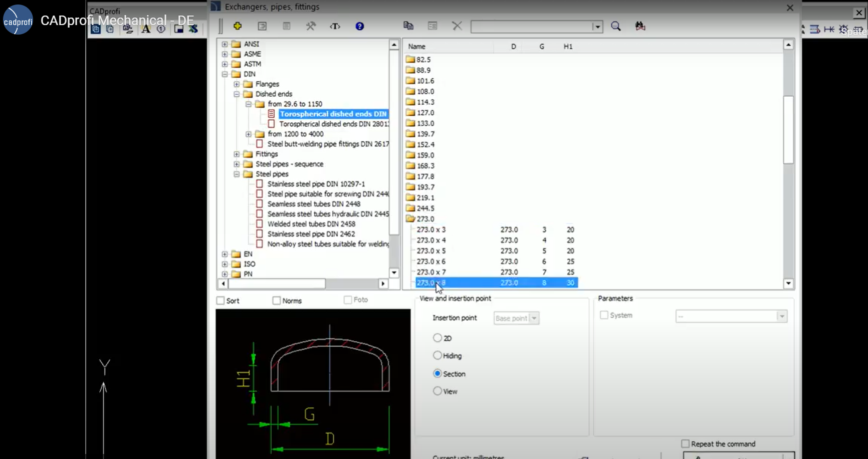The width and height of the screenshot is (868, 459).
Task: Select the 273.0 x 5 row
Action: point(431,251)
